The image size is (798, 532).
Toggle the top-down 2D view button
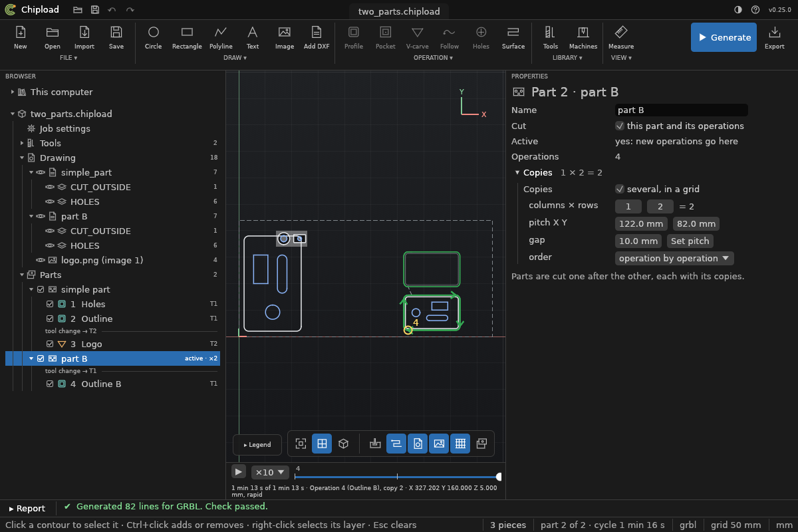pos(322,444)
